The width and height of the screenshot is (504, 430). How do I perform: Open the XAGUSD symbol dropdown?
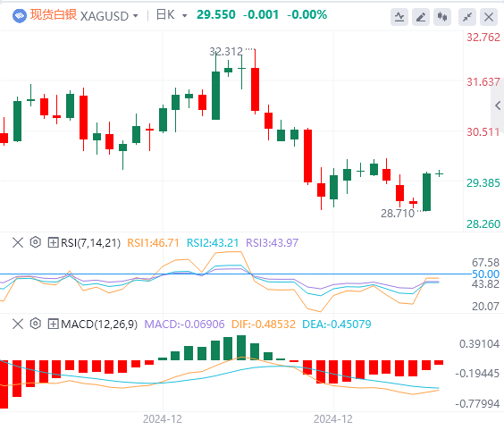coord(109,16)
